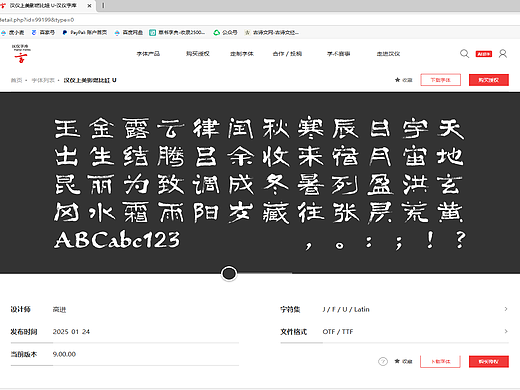This screenshot has height=390, width=520.
Task: Open the sixth nav menu item
Action: pyautogui.click(x=388, y=54)
